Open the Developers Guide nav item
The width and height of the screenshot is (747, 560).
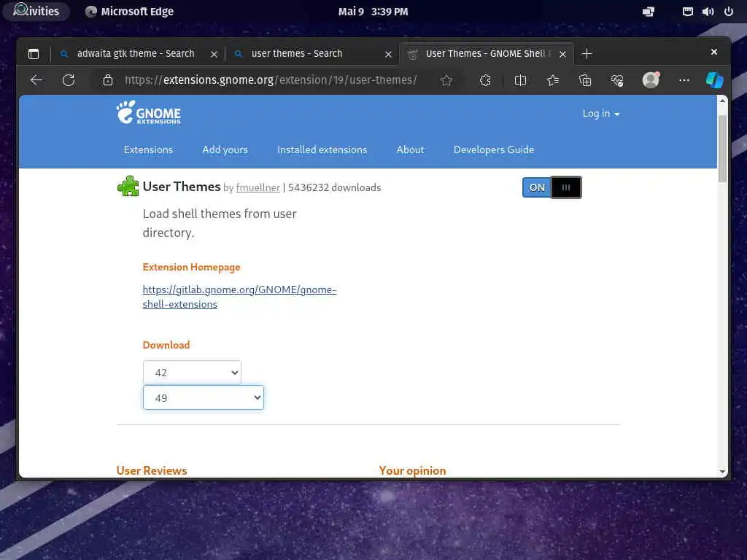[x=494, y=149]
